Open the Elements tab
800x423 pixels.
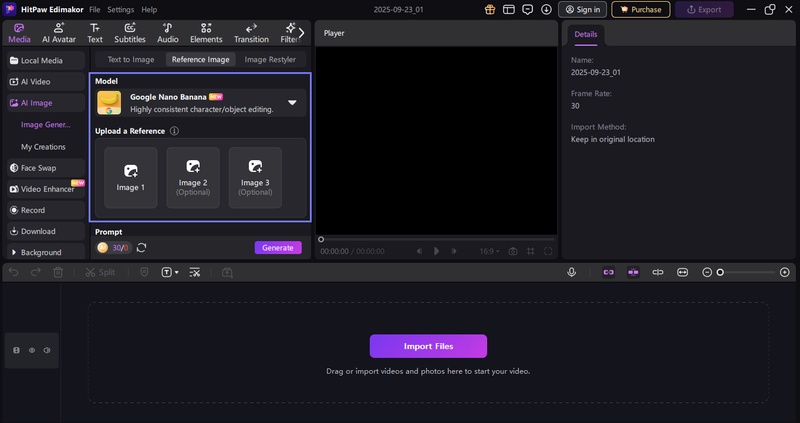coord(206,33)
